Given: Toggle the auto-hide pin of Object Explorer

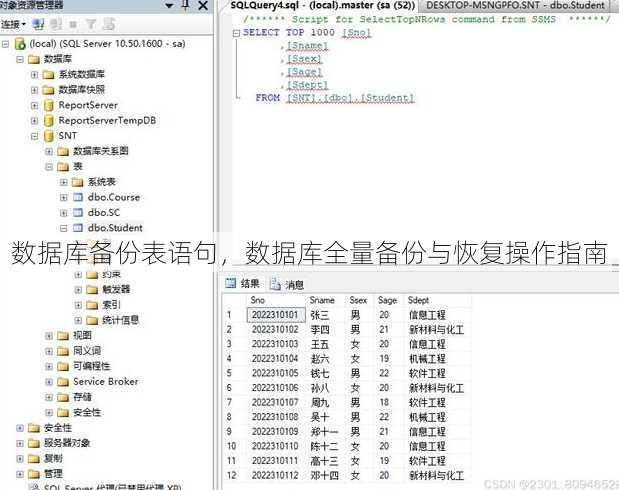Looking at the screenshot, I should [x=186, y=5].
